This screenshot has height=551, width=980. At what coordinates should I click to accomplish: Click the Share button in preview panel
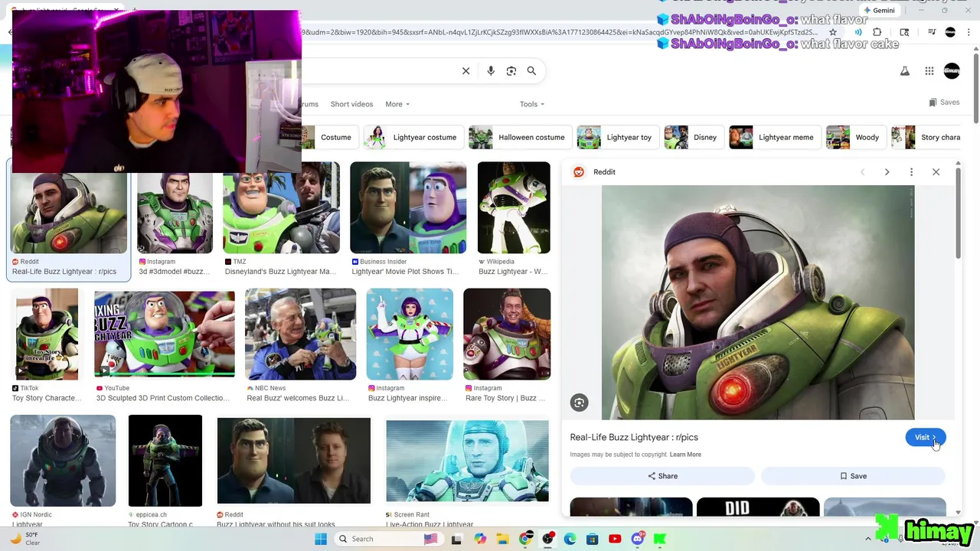[x=662, y=476]
